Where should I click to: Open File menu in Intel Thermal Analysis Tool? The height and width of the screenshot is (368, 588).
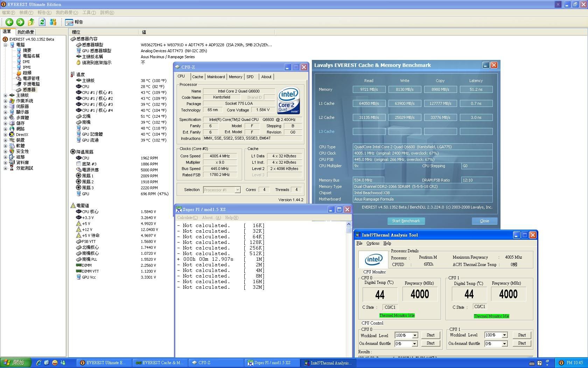tap(359, 243)
